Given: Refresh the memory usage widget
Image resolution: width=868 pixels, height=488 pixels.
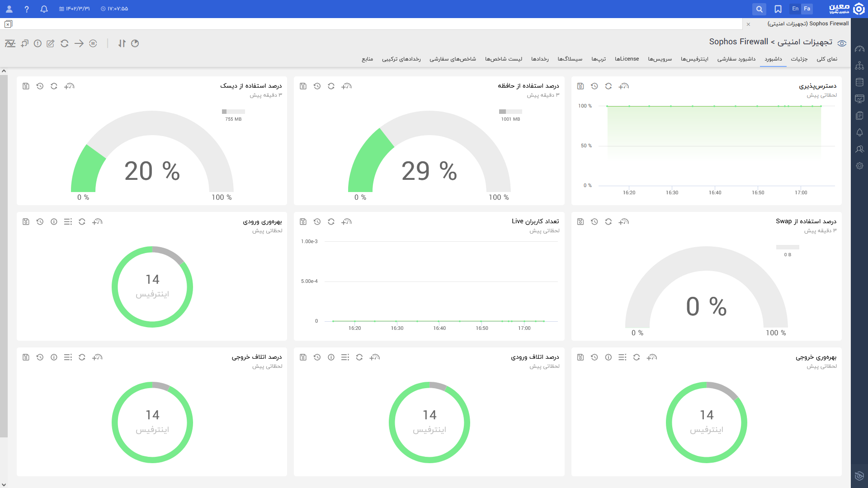Looking at the screenshot, I should tap(331, 86).
